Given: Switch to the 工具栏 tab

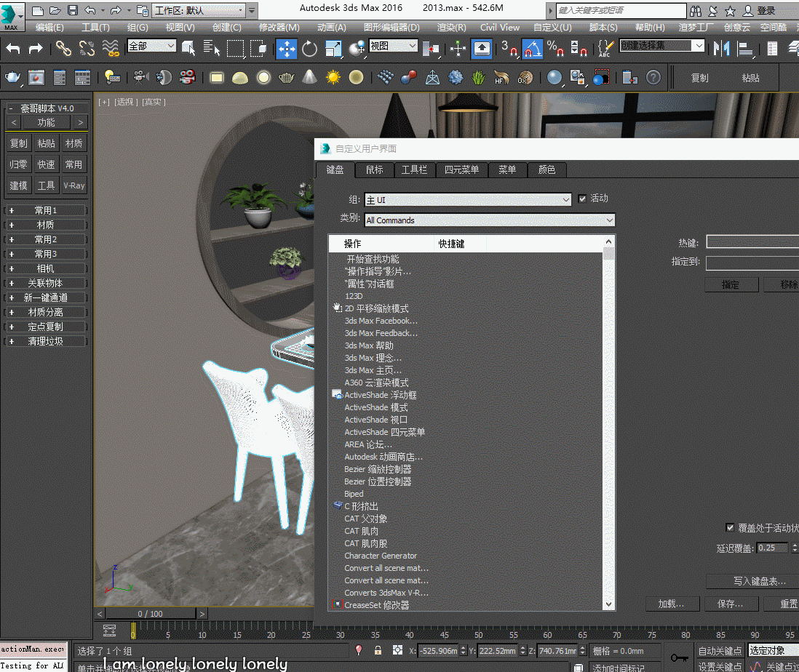Looking at the screenshot, I should pos(414,169).
